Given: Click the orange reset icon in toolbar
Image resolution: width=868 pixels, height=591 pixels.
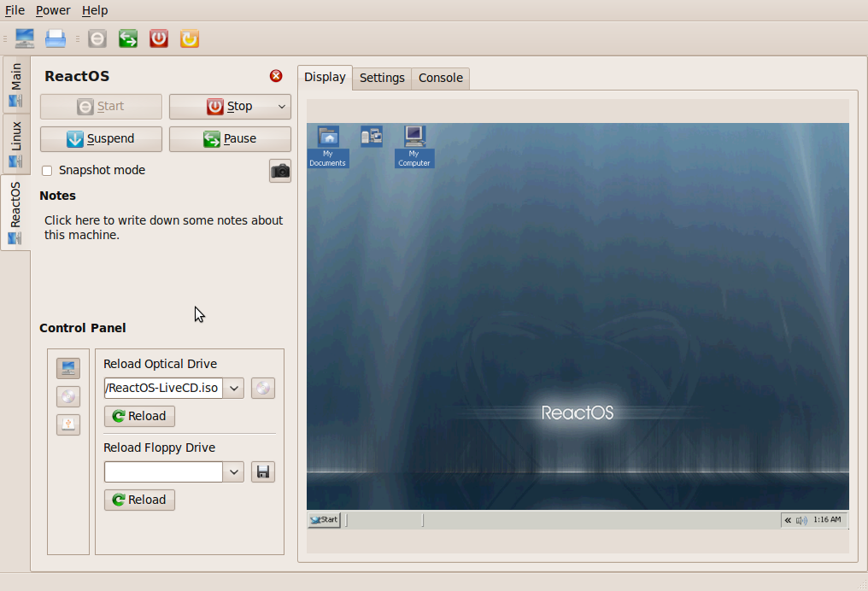Looking at the screenshot, I should click(189, 38).
